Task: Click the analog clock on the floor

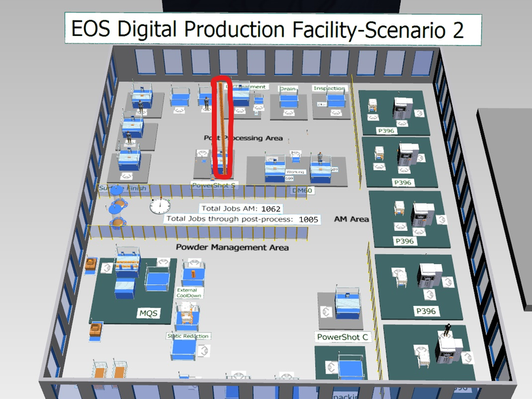Action: point(160,206)
